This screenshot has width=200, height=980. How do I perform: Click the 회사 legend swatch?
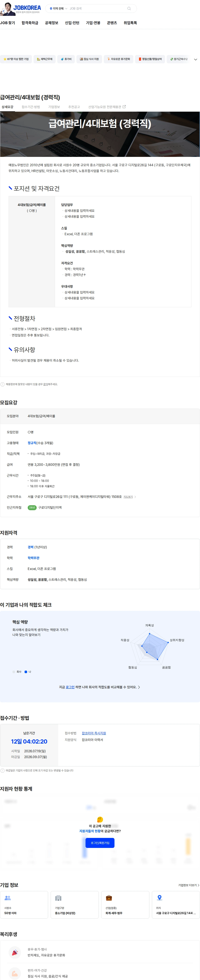pyautogui.click(x=14, y=672)
